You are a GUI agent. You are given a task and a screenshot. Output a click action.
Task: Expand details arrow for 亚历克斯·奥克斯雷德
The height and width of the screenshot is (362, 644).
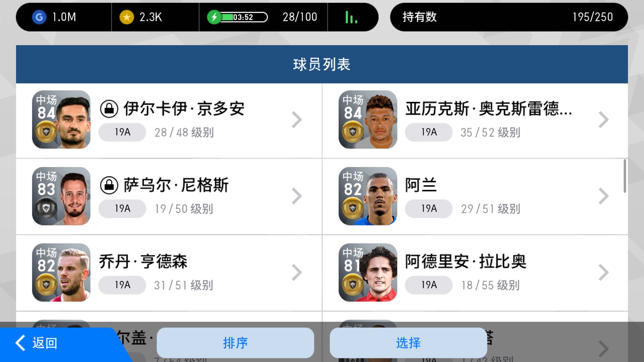603,120
